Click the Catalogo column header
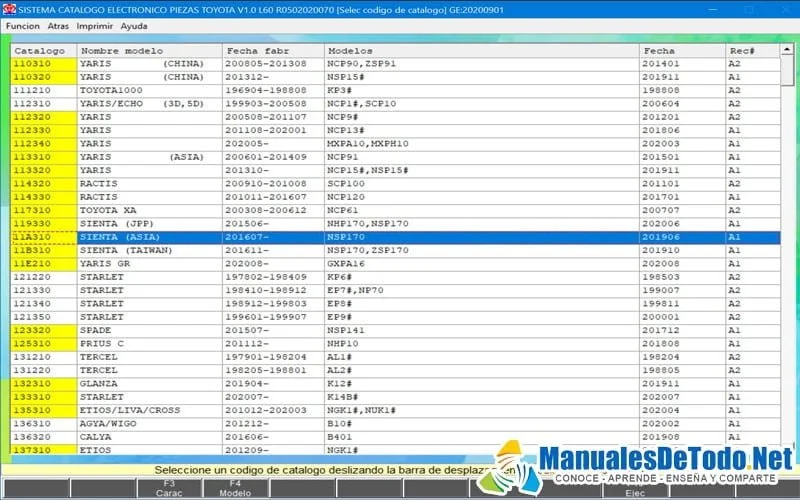This screenshot has height=500, width=800. tap(44, 51)
